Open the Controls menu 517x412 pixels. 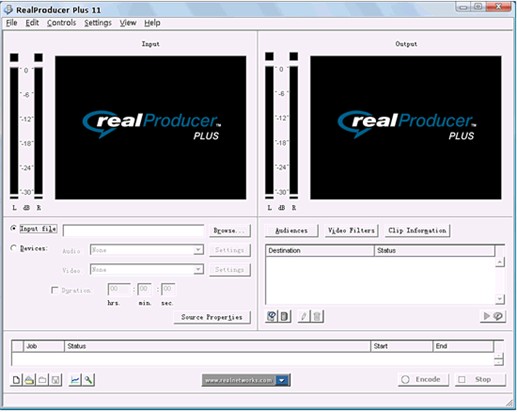(62, 23)
